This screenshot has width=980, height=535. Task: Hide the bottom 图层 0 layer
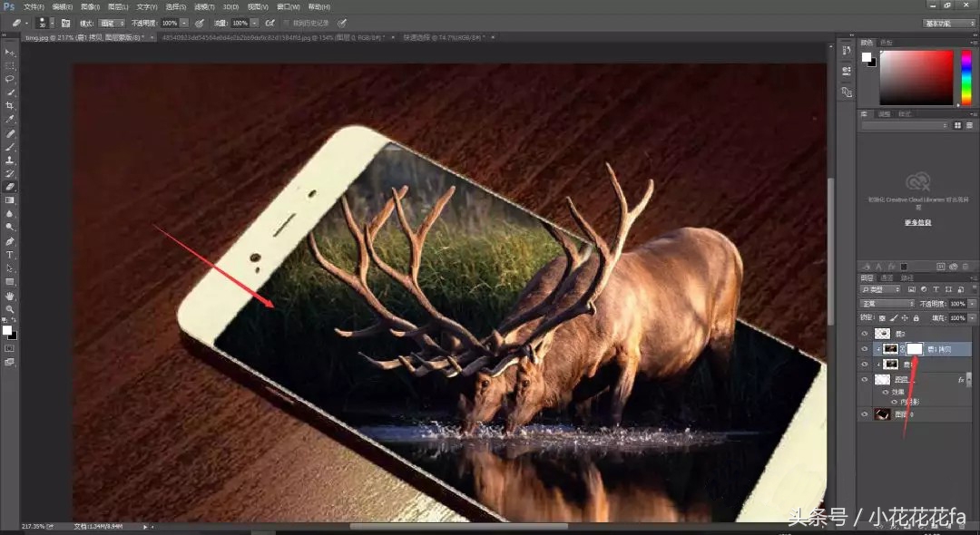tap(863, 413)
